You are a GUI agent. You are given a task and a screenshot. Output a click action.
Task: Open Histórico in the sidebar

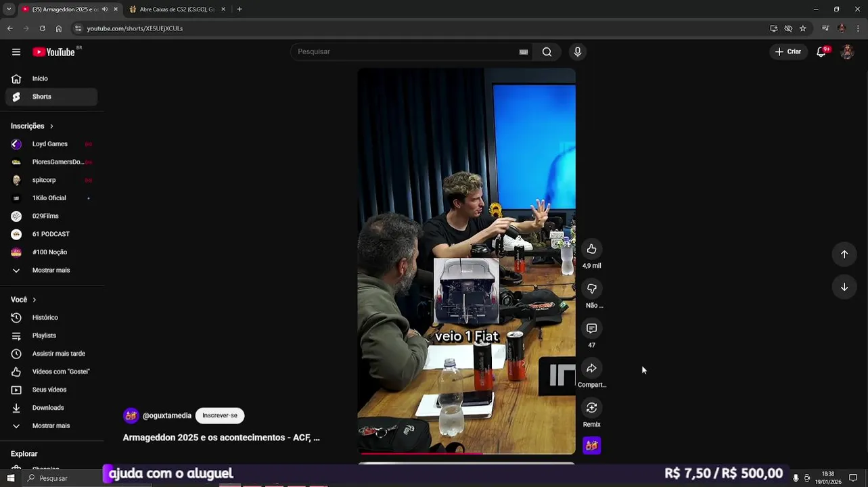(x=51, y=317)
